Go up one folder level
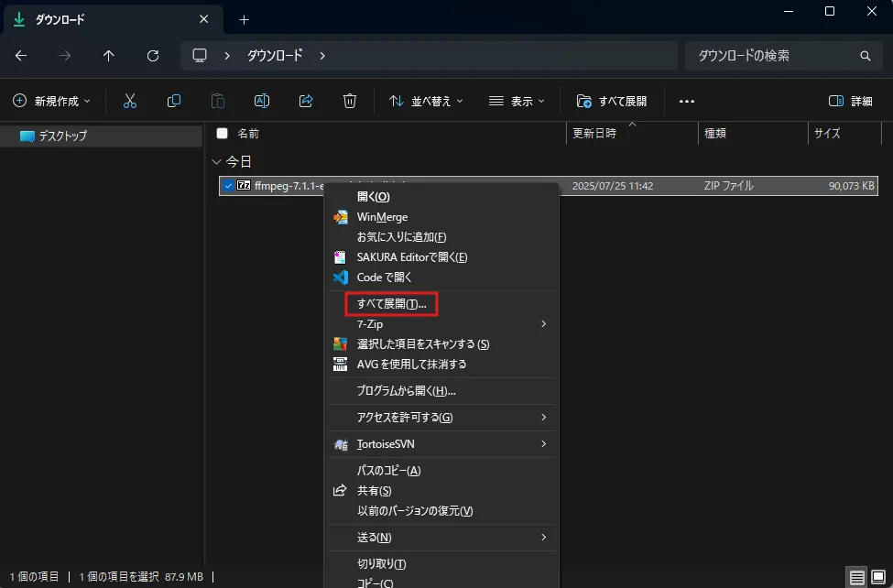 tap(109, 55)
